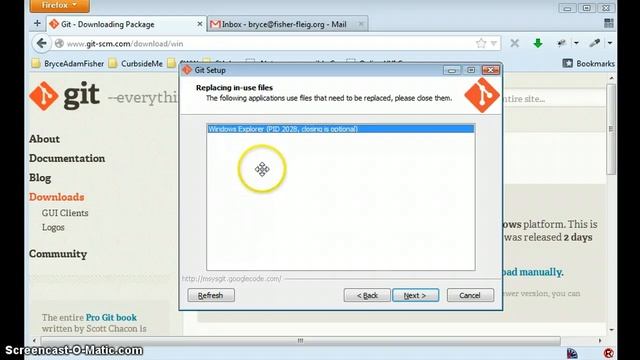Open the BryceAdamFisher bookmark folder
The width and height of the screenshot is (640, 360).
68,64
